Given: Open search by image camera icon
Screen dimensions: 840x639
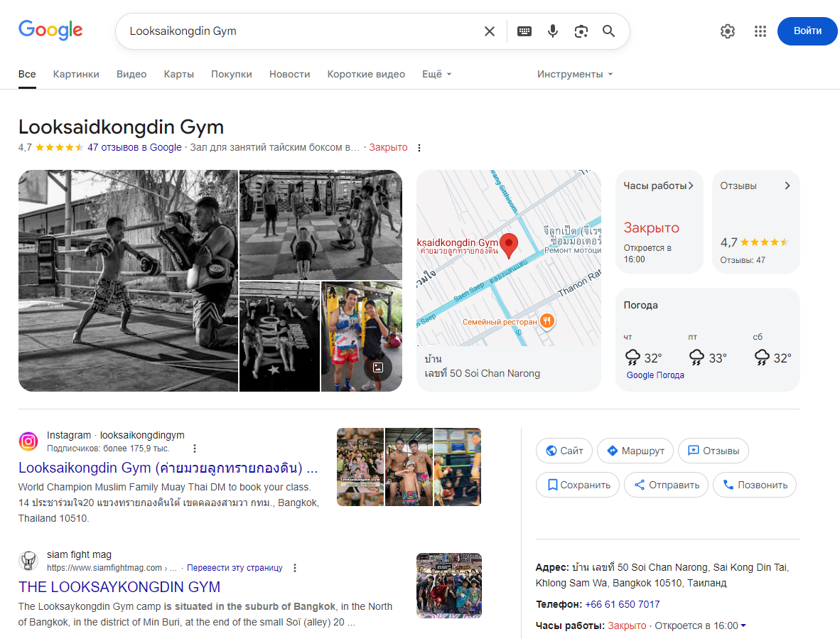Looking at the screenshot, I should (x=581, y=31).
